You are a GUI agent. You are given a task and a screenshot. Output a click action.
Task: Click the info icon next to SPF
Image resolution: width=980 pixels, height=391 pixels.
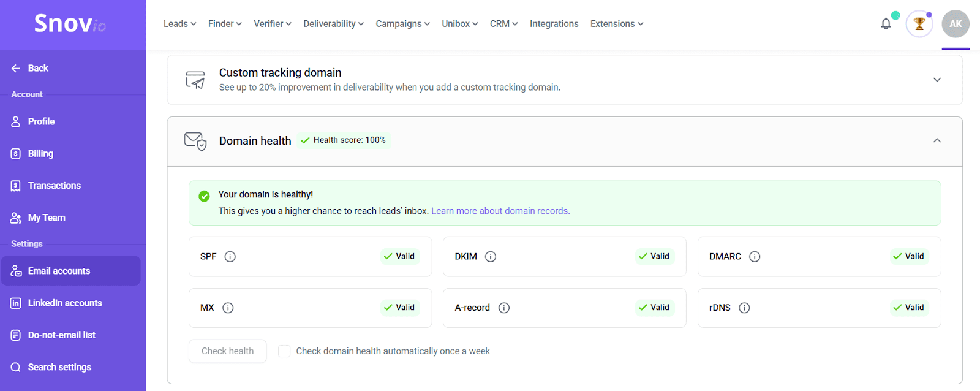pos(230,257)
